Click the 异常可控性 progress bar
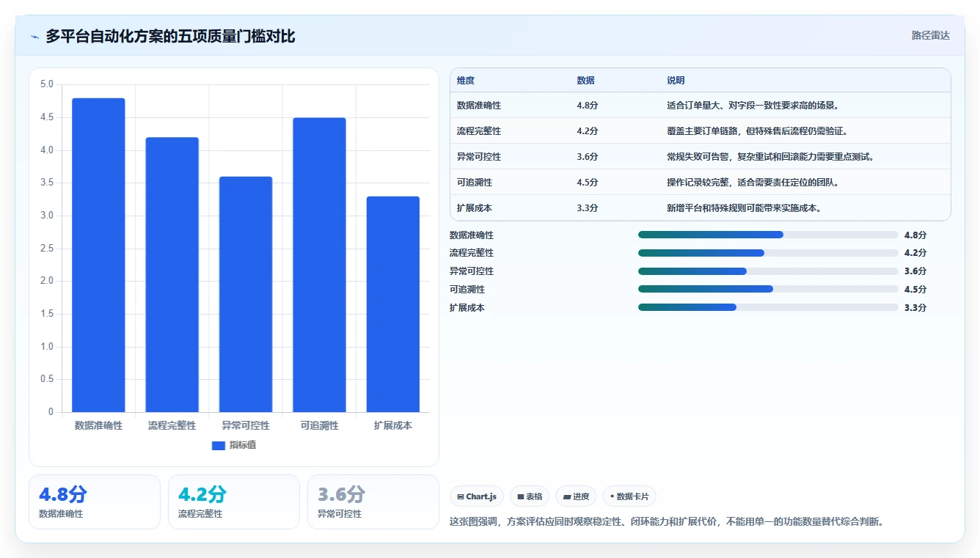 pyautogui.click(x=768, y=271)
